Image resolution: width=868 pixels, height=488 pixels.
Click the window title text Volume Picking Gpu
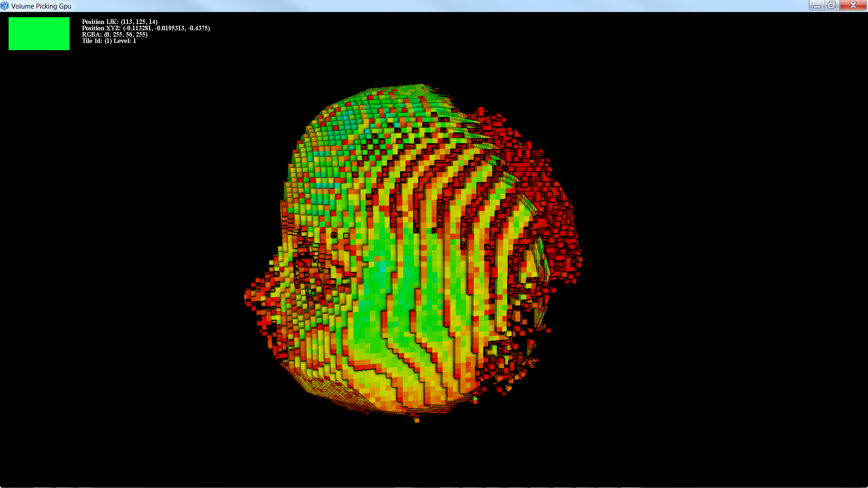tap(41, 6)
